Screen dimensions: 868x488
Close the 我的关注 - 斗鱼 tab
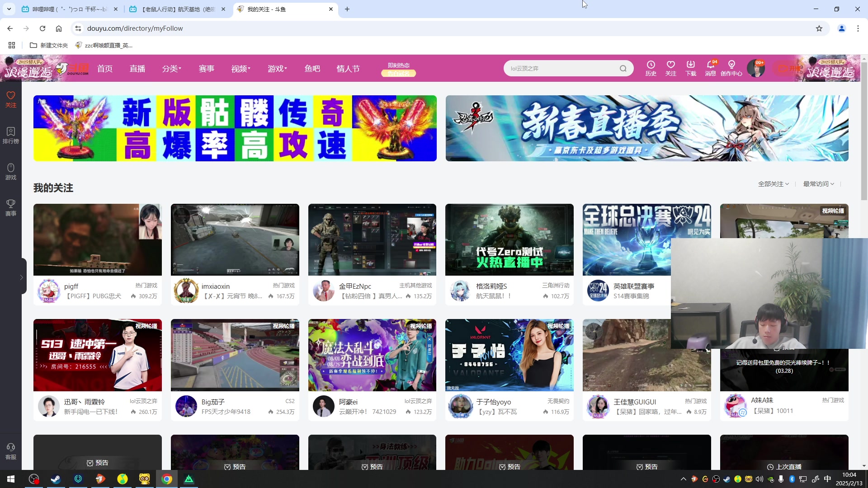331,9
